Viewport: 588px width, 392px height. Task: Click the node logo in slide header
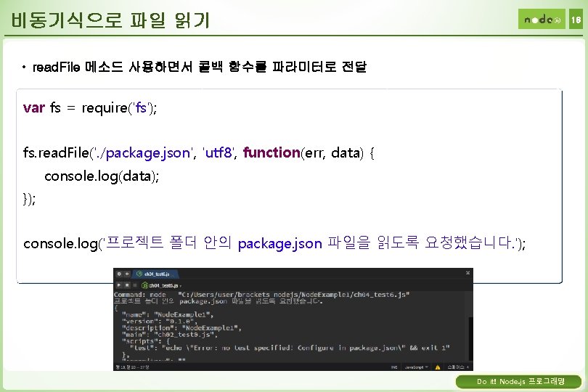[x=542, y=19]
